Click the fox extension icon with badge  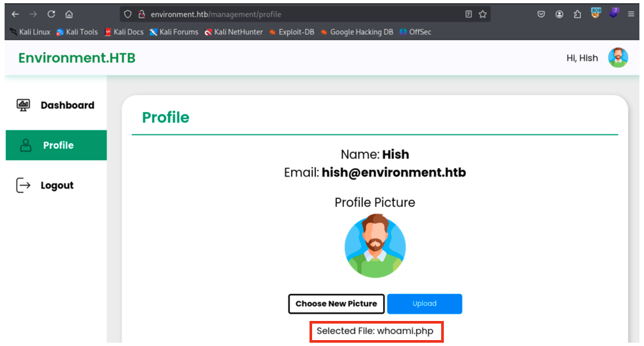pyautogui.click(x=595, y=13)
